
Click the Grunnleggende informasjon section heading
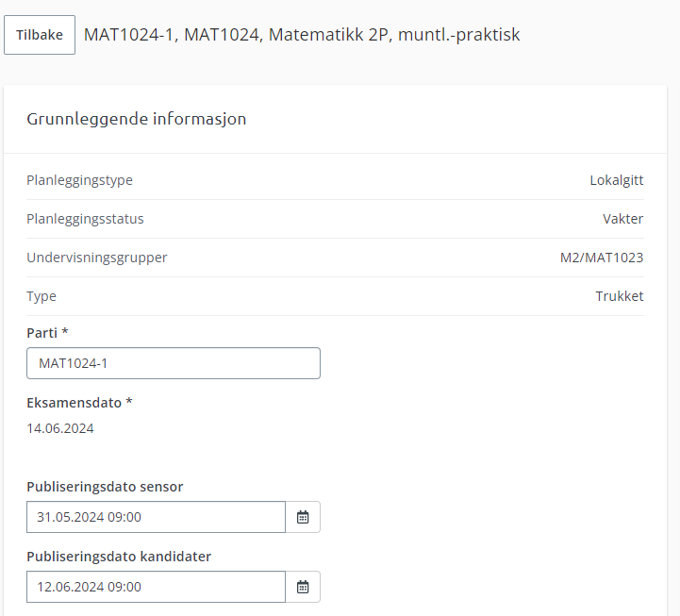(137, 119)
